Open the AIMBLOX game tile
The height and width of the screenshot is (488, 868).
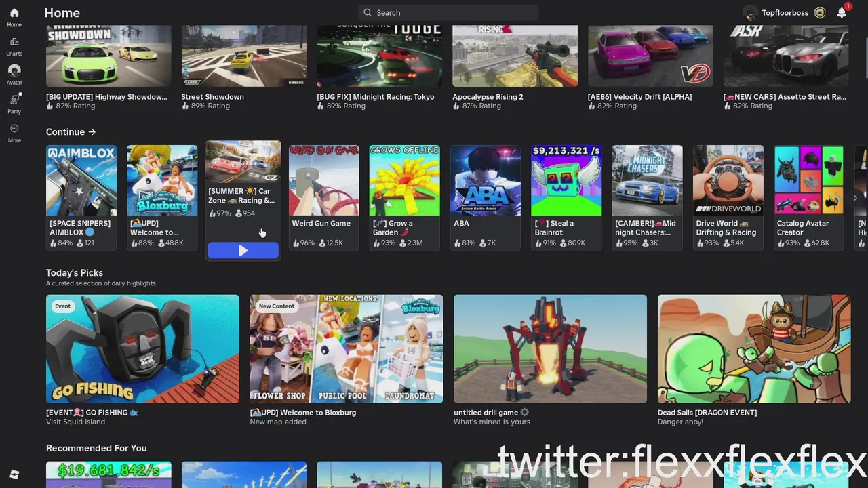[81, 197]
